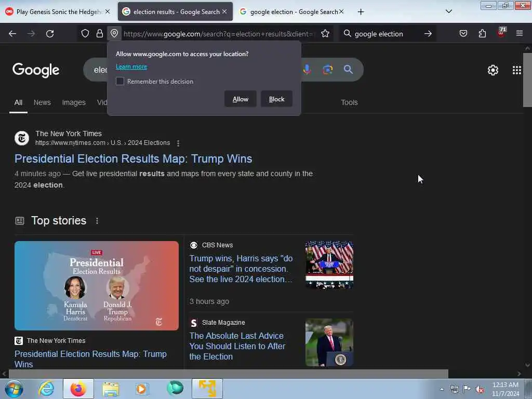Click the vertical scrollbar thumb
The width and height of the screenshot is (532, 399).
point(527,79)
